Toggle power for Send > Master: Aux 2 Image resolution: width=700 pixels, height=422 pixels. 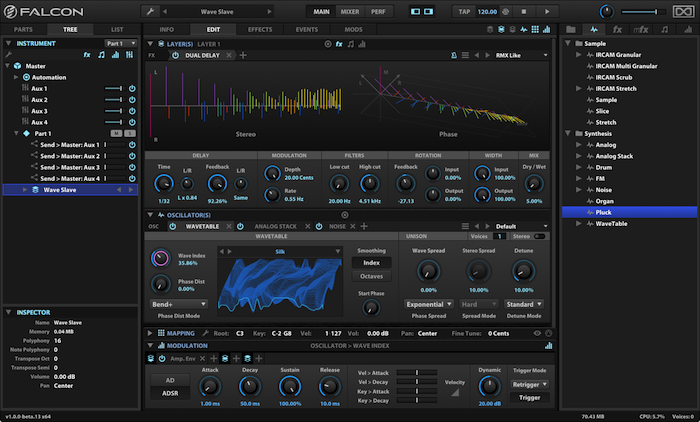click(x=132, y=156)
